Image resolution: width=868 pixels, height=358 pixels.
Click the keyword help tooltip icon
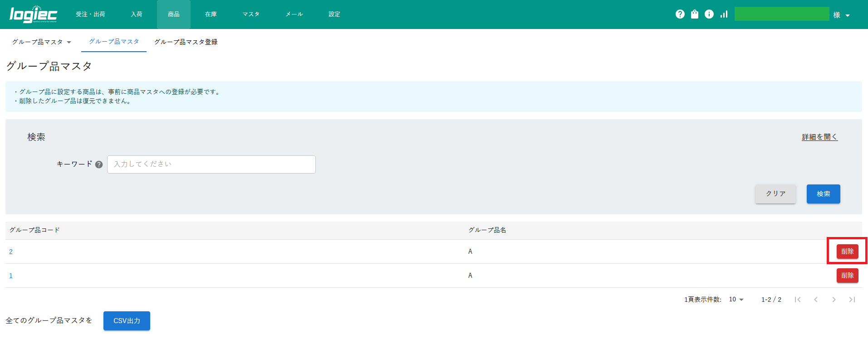(x=99, y=164)
